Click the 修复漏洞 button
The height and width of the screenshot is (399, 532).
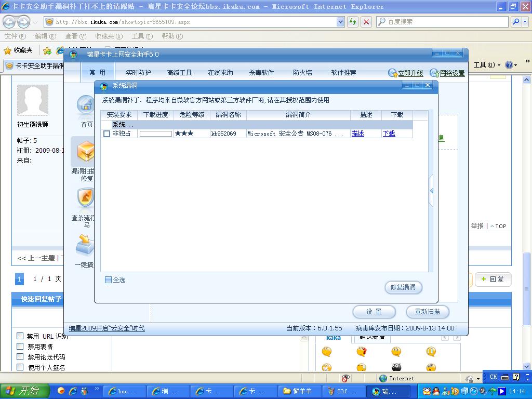click(x=403, y=287)
